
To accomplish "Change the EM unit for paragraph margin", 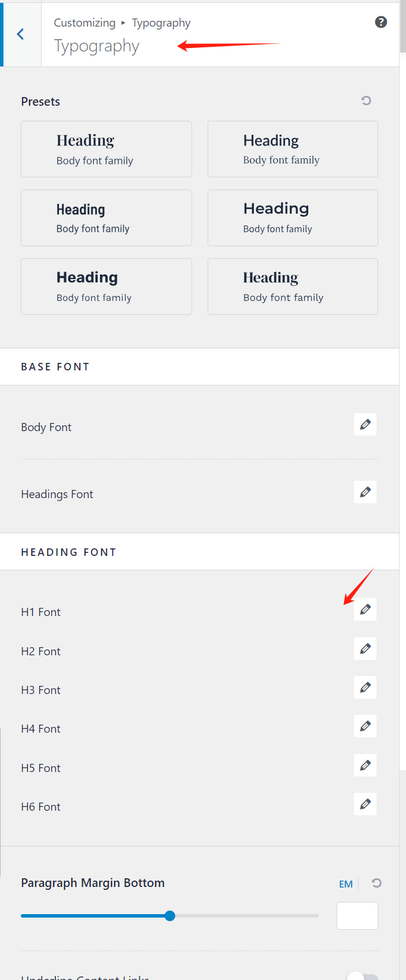I will click(346, 884).
